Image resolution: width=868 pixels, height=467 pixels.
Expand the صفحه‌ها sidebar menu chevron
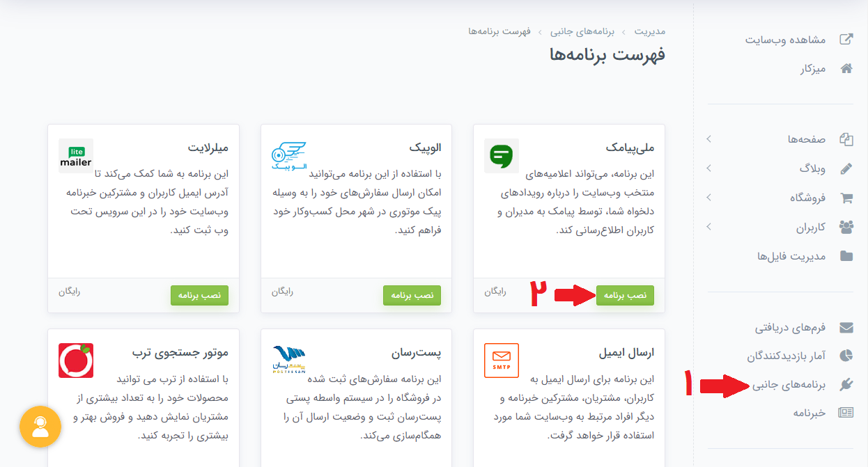point(708,138)
